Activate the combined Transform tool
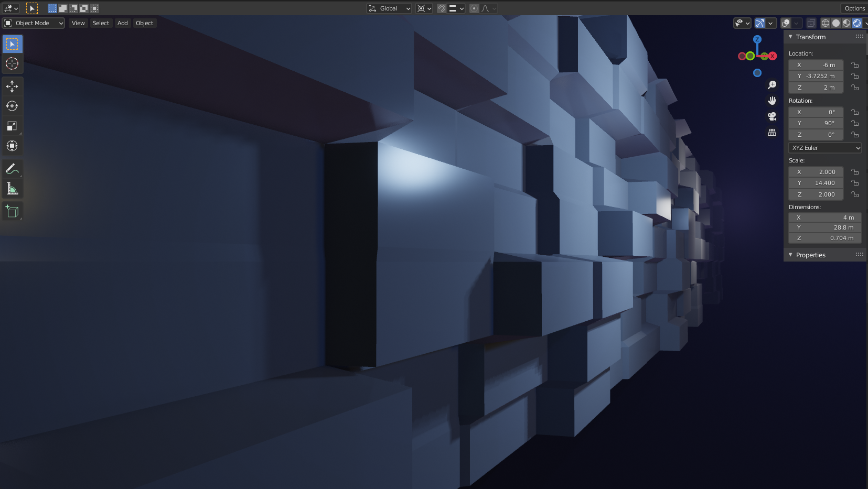This screenshot has height=489, width=868. [12, 146]
